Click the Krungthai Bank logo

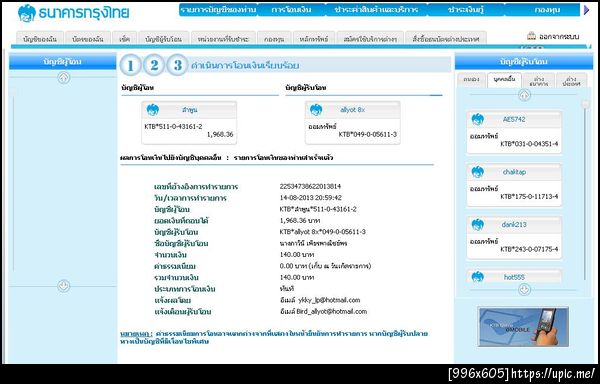point(73,13)
